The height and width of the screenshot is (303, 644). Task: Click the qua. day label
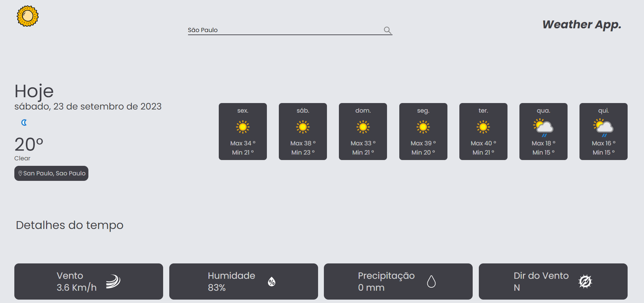click(543, 111)
